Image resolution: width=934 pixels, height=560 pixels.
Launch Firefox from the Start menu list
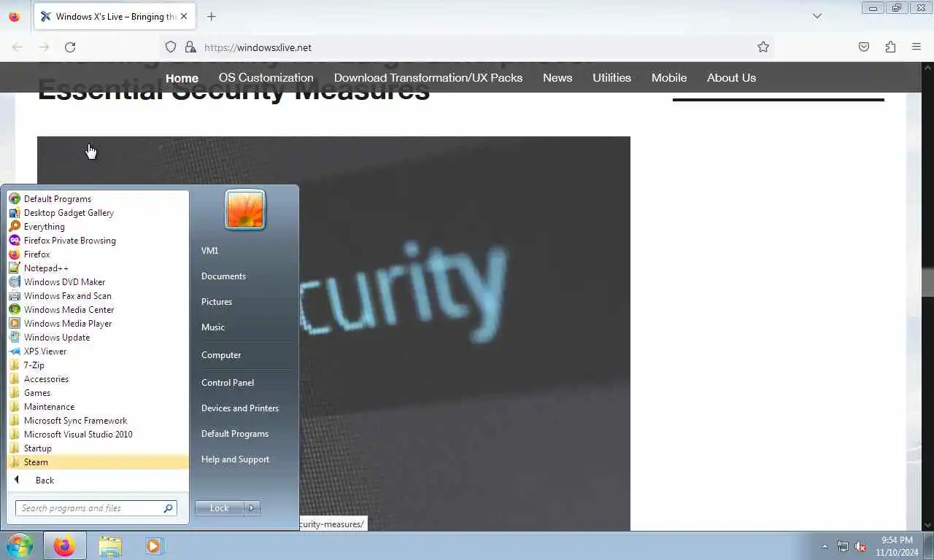click(98, 254)
